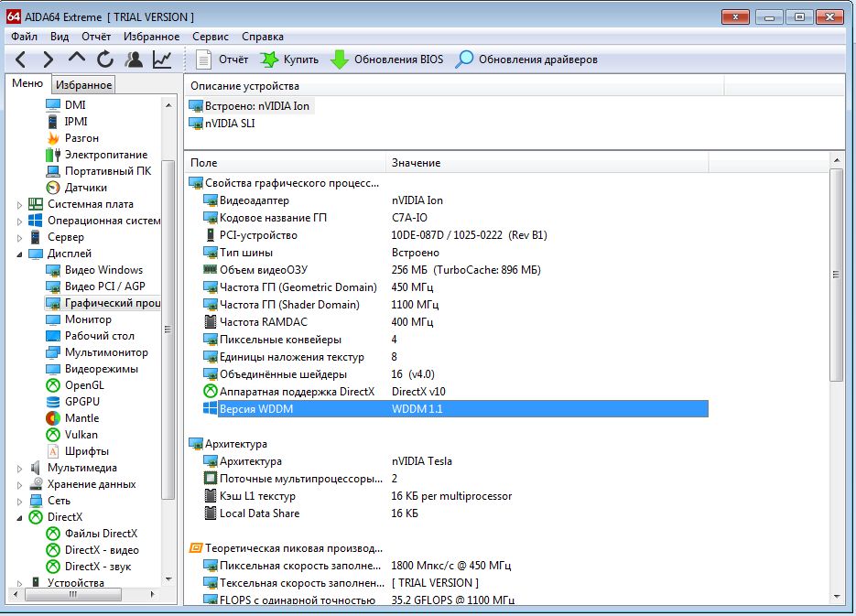
Task: Click the Системная плата motherboard icon
Action: (x=36, y=204)
